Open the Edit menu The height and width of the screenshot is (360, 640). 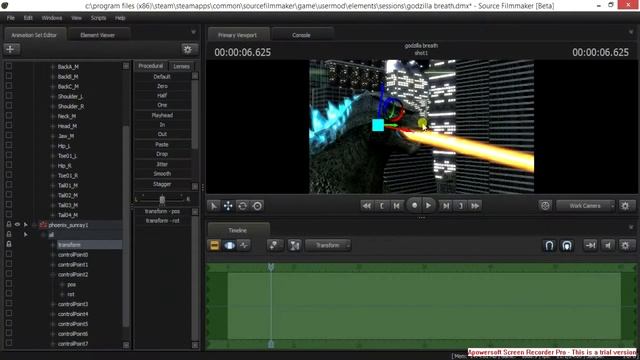pyautogui.click(x=28, y=18)
